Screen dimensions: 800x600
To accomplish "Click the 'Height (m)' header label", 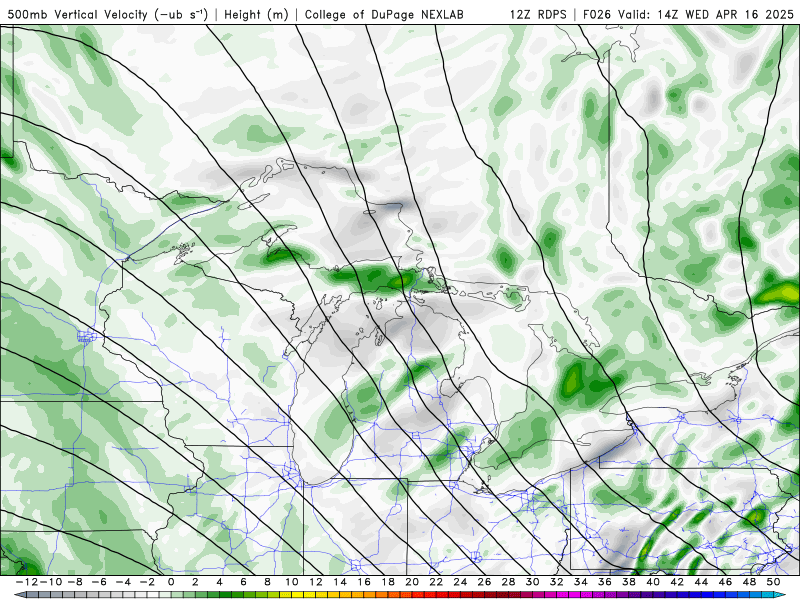I will (x=256, y=14).
